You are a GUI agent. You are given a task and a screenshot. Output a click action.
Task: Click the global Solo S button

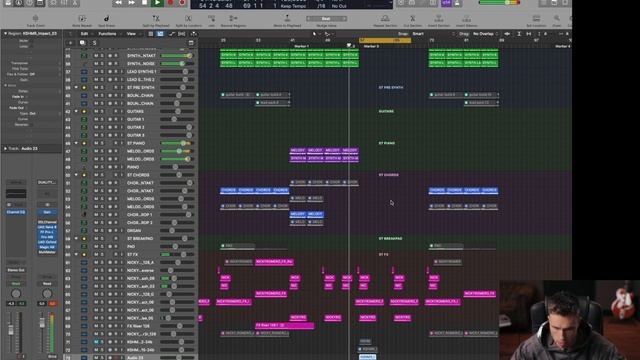[94, 43]
